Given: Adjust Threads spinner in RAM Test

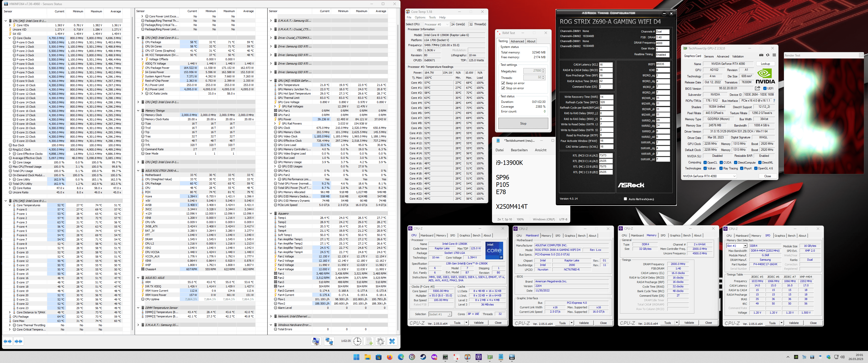Looking at the screenshot, I should click(543, 77).
